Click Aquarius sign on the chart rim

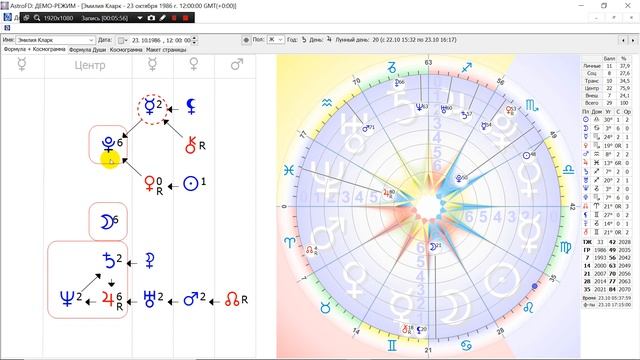click(x=327, y=103)
